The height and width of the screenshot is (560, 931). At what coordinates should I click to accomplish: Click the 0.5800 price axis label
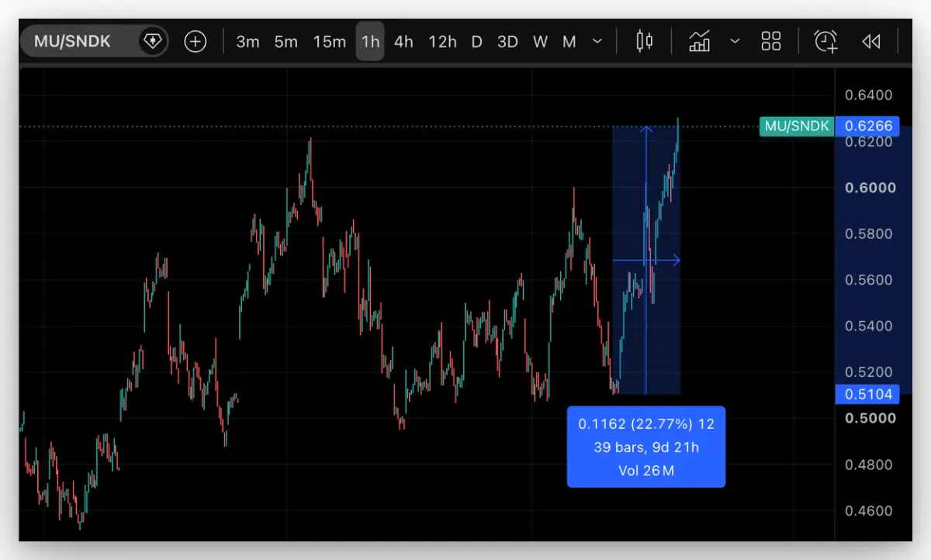pos(868,233)
